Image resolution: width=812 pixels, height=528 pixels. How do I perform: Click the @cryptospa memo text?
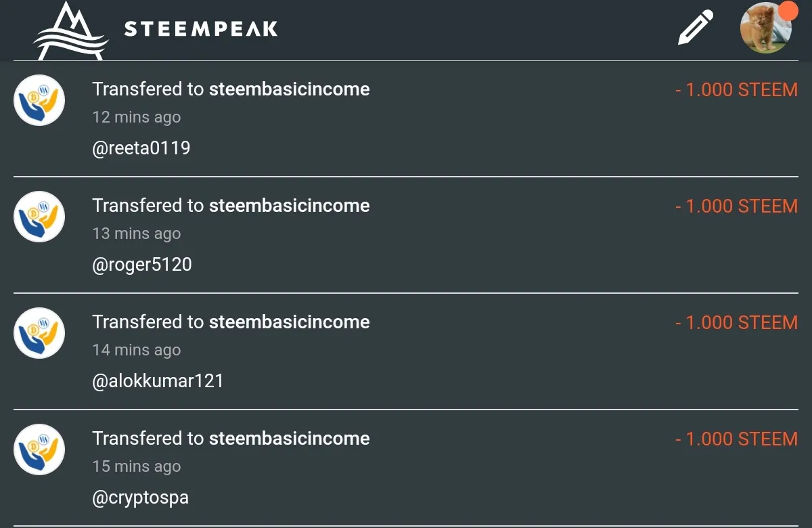click(140, 498)
